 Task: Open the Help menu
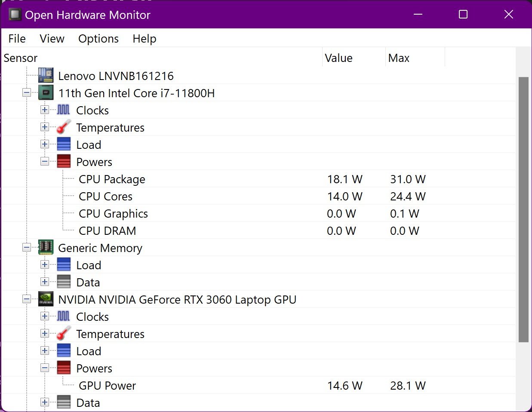144,39
